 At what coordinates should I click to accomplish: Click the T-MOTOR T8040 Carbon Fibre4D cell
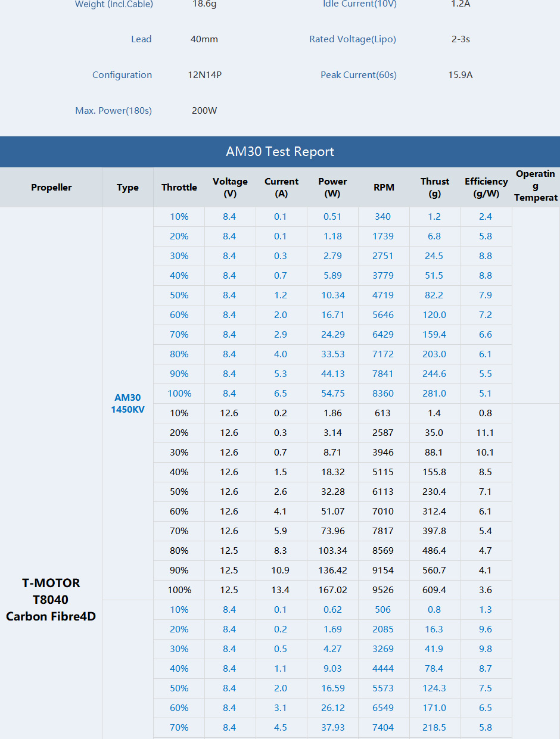tap(51, 600)
